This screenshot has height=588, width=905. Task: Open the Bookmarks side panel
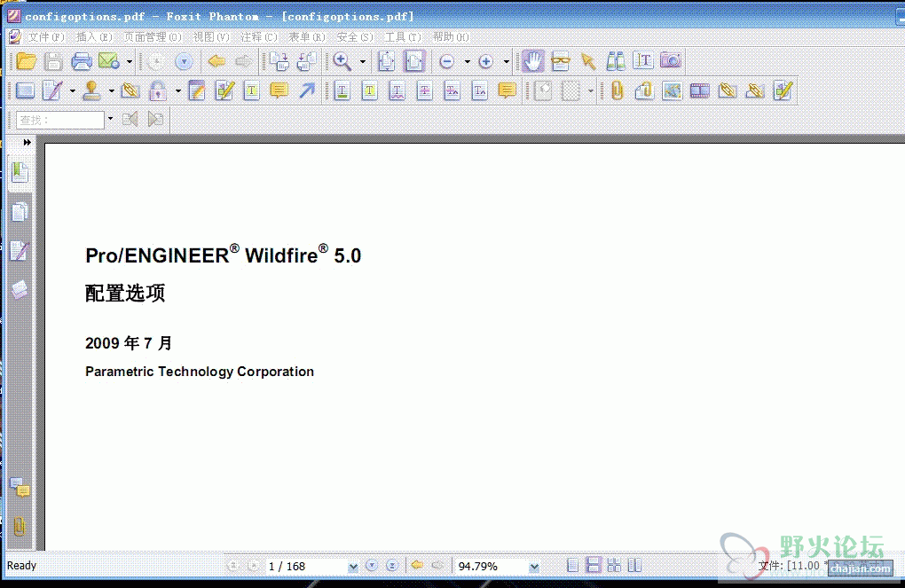[x=20, y=173]
